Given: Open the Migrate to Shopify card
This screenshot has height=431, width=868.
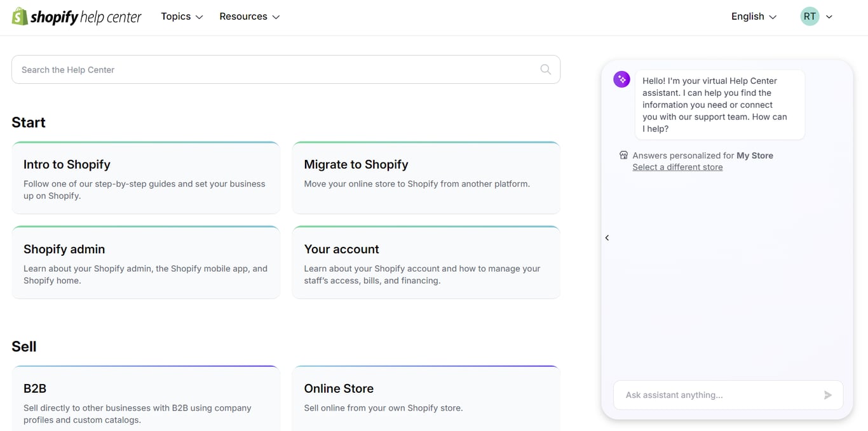Looking at the screenshot, I should (426, 178).
